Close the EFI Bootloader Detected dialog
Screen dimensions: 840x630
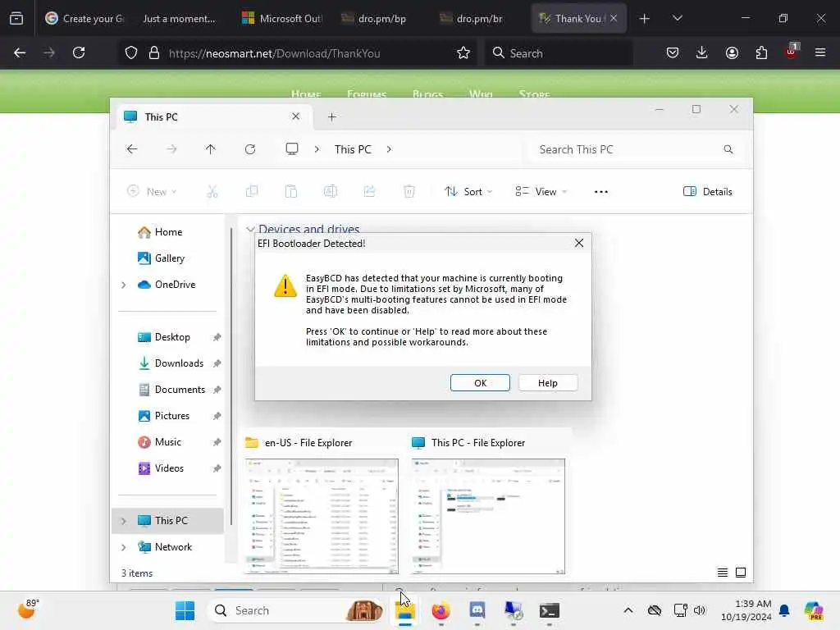coord(579,243)
